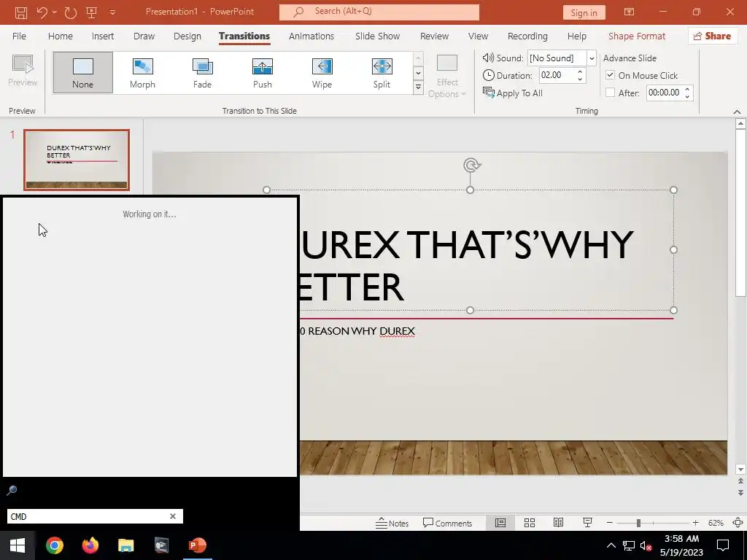
Task: Click the Duration field showing 02.00
Action: pyautogui.click(x=557, y=75)
